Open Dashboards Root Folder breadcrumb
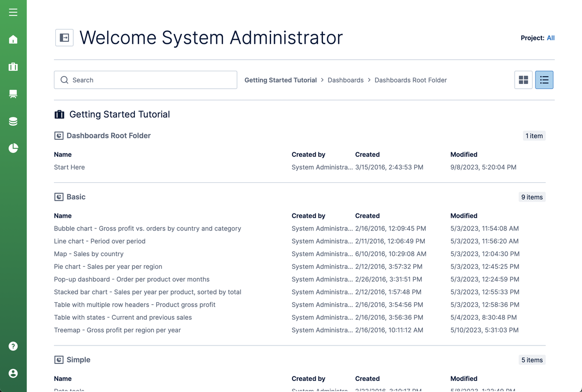The width and height of the screenshot is (582, 392). tap(411, 80)
